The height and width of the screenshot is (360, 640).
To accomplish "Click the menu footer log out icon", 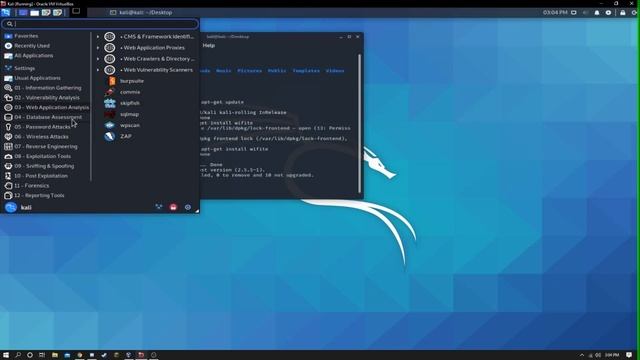I will coord(188,207).
